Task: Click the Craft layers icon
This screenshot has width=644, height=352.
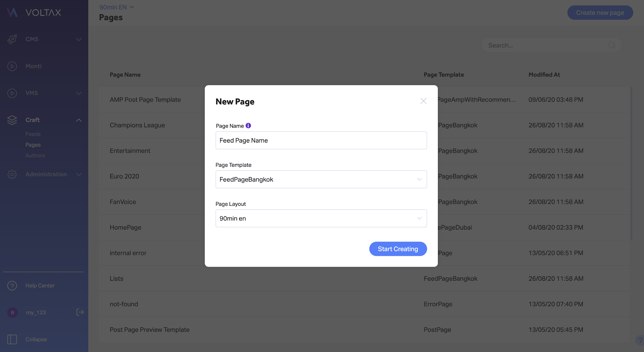Action: tap(12, 120)
